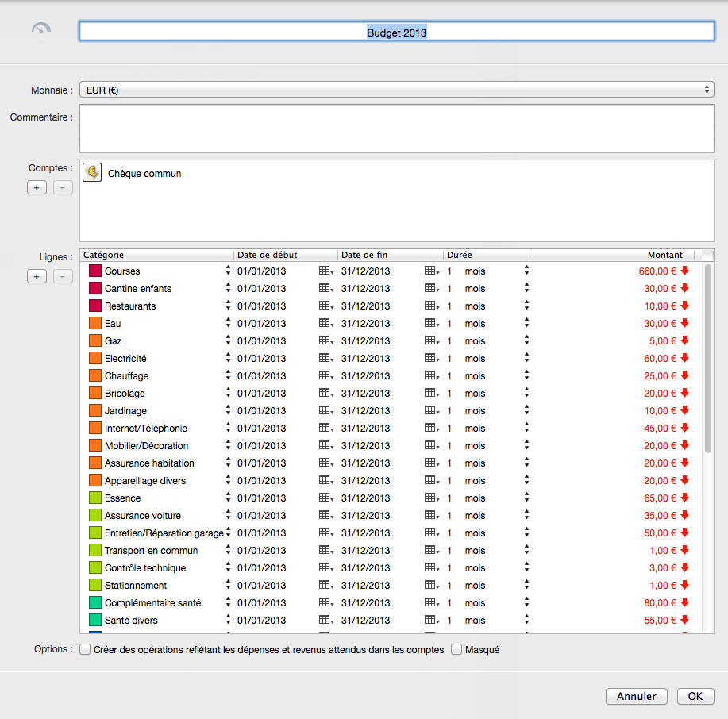Screen dimensions: 728x719
Task: Open end date calendar for Gaz
Action: 431,340
